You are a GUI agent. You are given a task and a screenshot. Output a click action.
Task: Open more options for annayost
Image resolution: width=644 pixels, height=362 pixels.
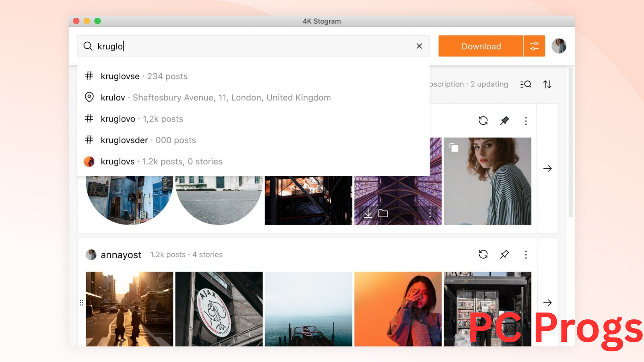pyautogui.click(x=526, y=255)
